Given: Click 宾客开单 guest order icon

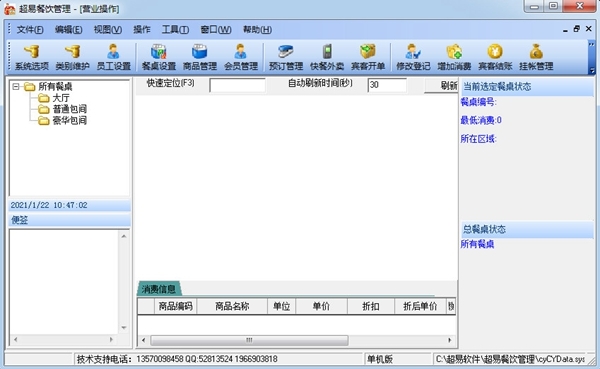Looking at the screenshot, I should [x=368, y=57].
